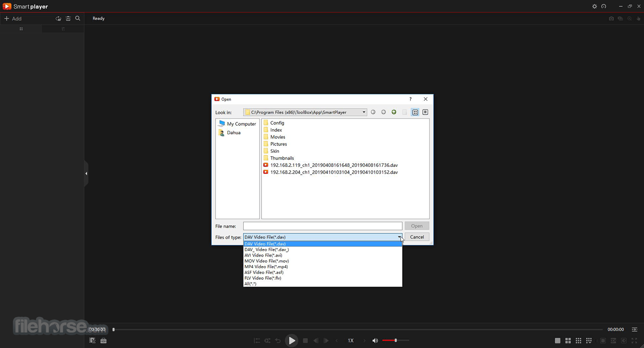This screenshot has height=348, width=644.
Task: Choose All(*.*) file filter
Action: click(323, 284)
